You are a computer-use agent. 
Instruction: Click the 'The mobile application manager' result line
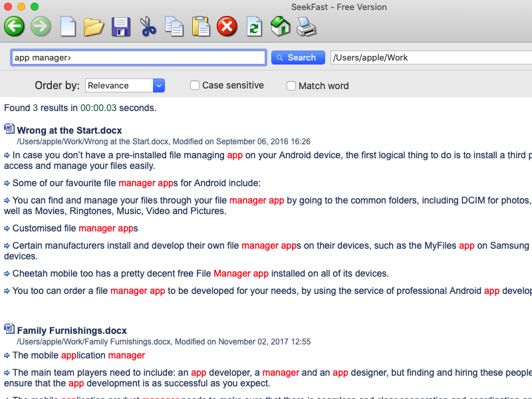[x=78, y=355]
